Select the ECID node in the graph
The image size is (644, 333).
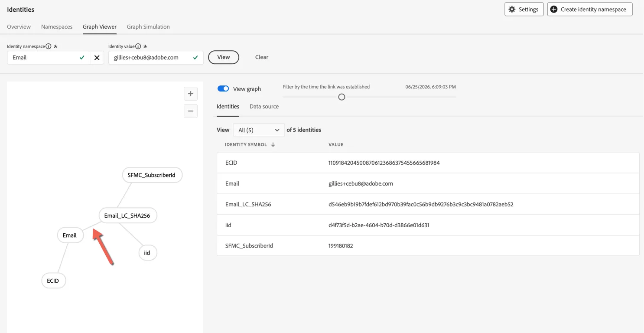[x=53, y=281]
